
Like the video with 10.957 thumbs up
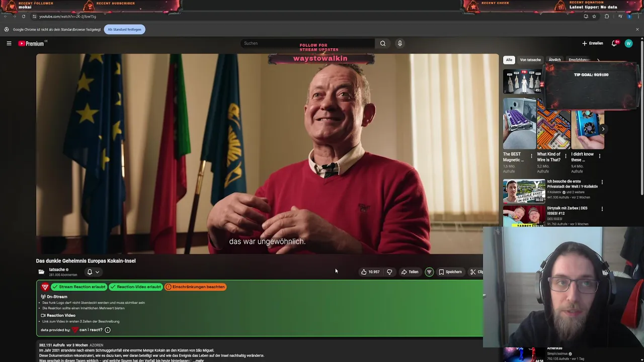coord(370,272)
